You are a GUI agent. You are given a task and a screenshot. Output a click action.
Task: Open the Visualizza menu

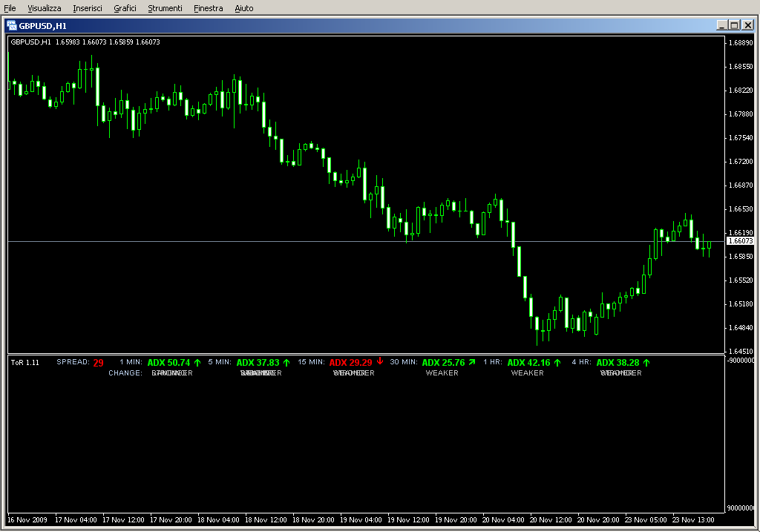tap(45, 8)
